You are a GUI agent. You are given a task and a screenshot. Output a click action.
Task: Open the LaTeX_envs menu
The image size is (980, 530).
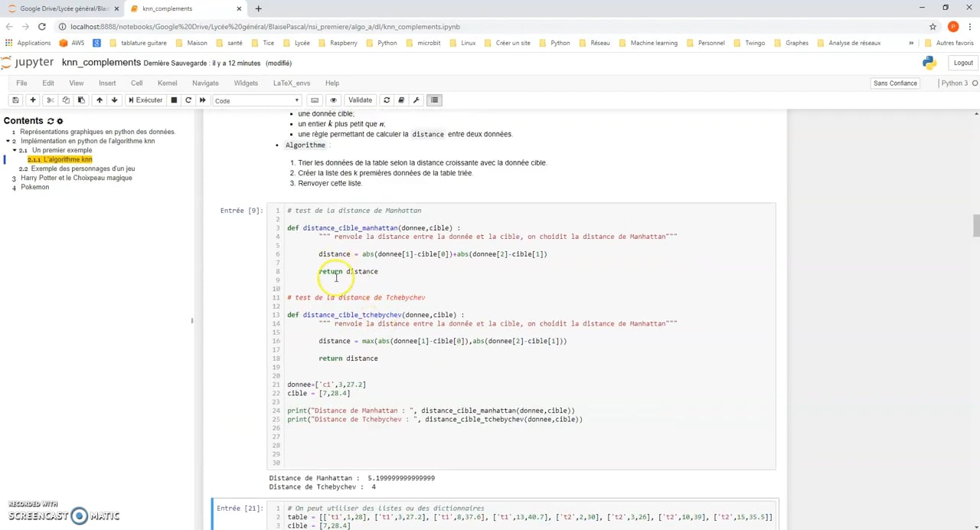pos(291,83)
